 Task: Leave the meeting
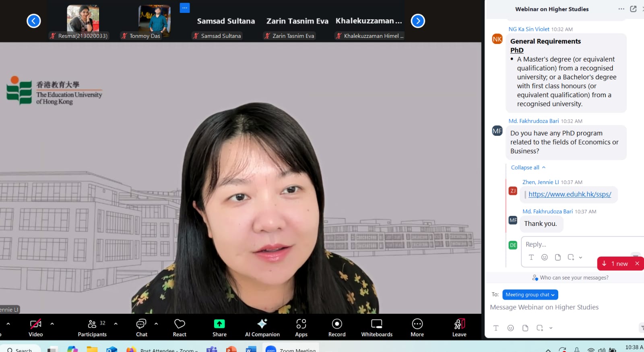point(459,328)
